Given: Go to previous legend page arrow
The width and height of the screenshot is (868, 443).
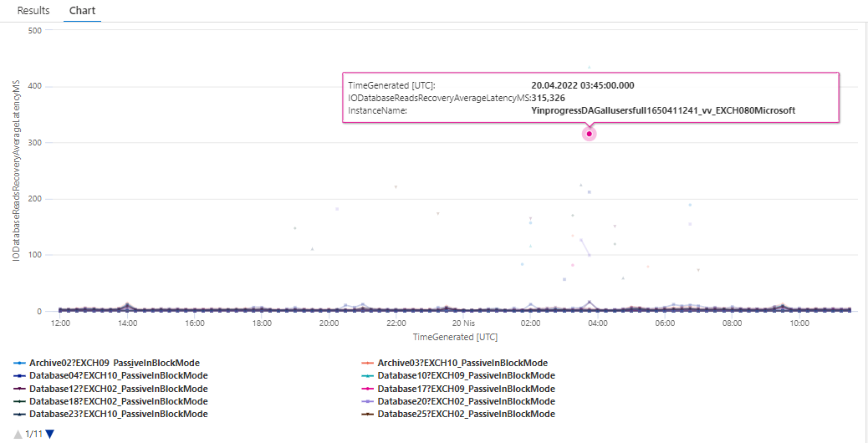Looking at the screenshot, I should (18, 434).
